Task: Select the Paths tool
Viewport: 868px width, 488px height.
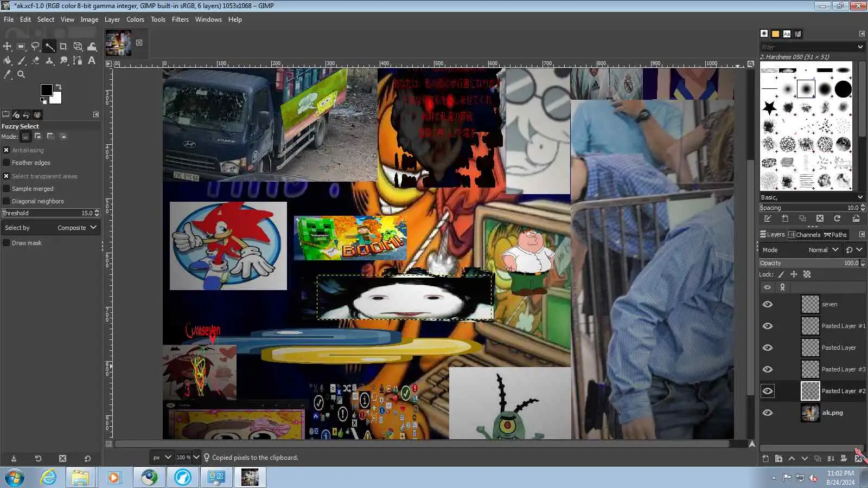Action: pyautogui.click(x=78, y=61)
